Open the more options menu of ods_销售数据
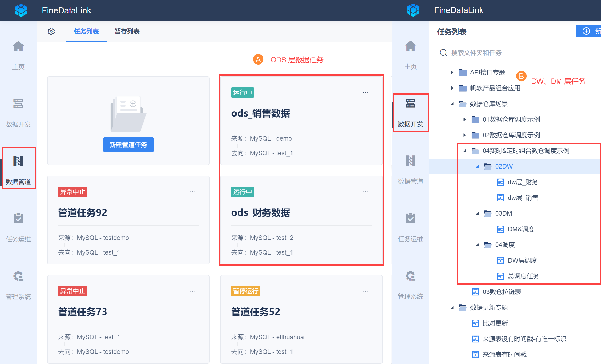 point(365,93)
